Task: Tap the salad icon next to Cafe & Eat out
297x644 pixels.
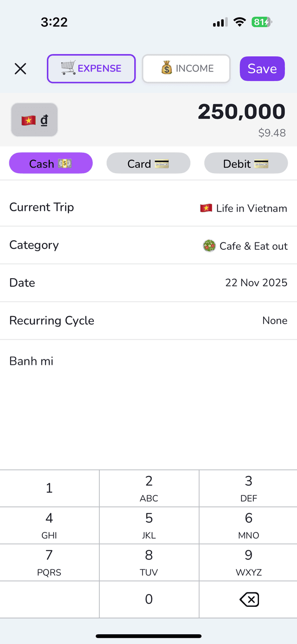Action: click(209, 246)
